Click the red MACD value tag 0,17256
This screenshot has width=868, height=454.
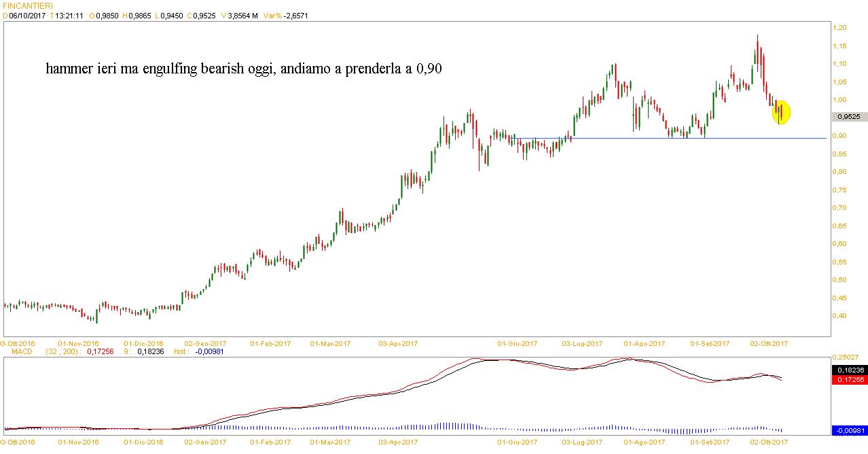849,379
